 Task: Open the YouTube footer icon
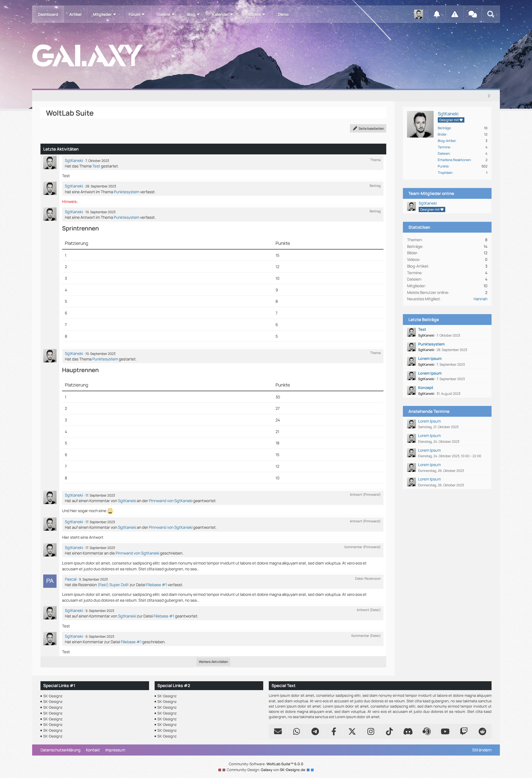[445, 731]
